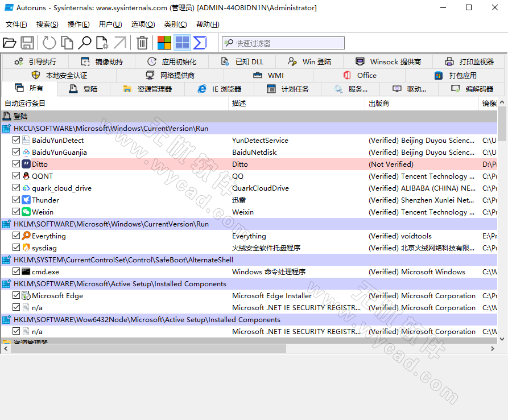The height and width of the screenshot is (420, 508).
Task: Click the Ditto entry icon
Action: pos(26,164)
